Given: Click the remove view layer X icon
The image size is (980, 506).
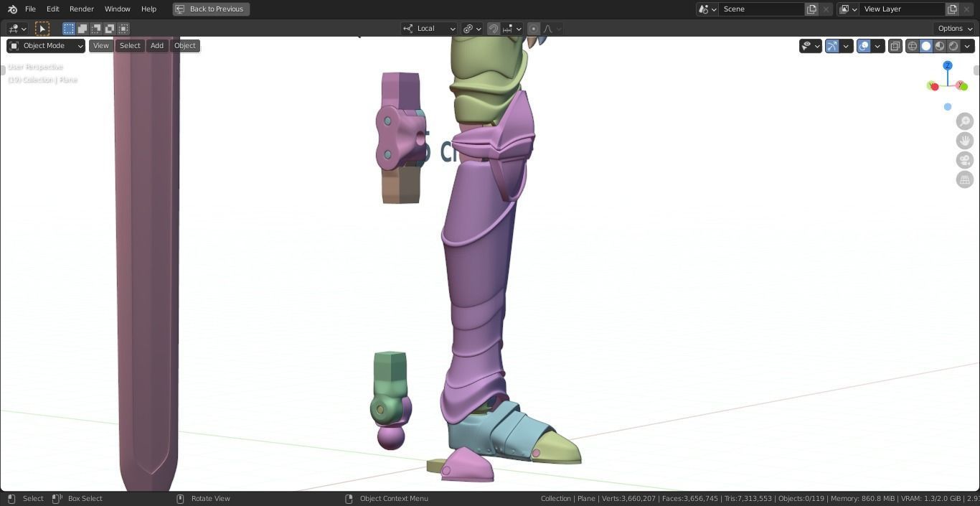Looking at the screenshot, I should tap(966, 9).
